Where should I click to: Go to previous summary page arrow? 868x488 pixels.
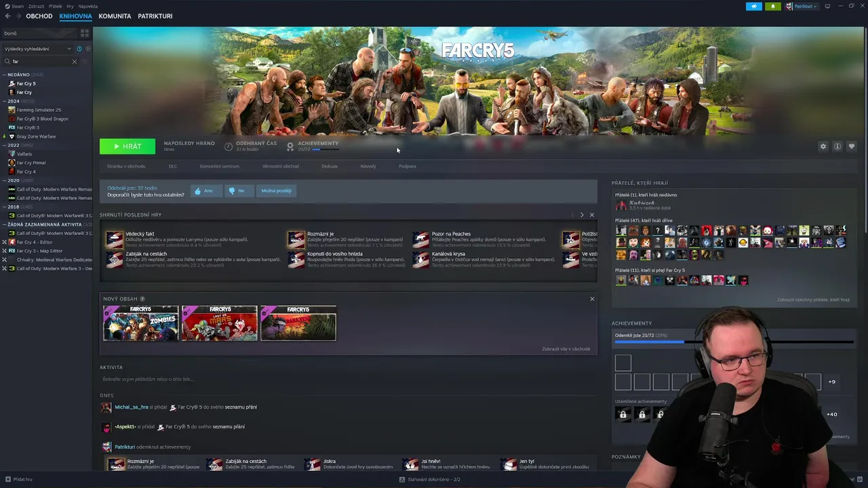click(572, 215)
